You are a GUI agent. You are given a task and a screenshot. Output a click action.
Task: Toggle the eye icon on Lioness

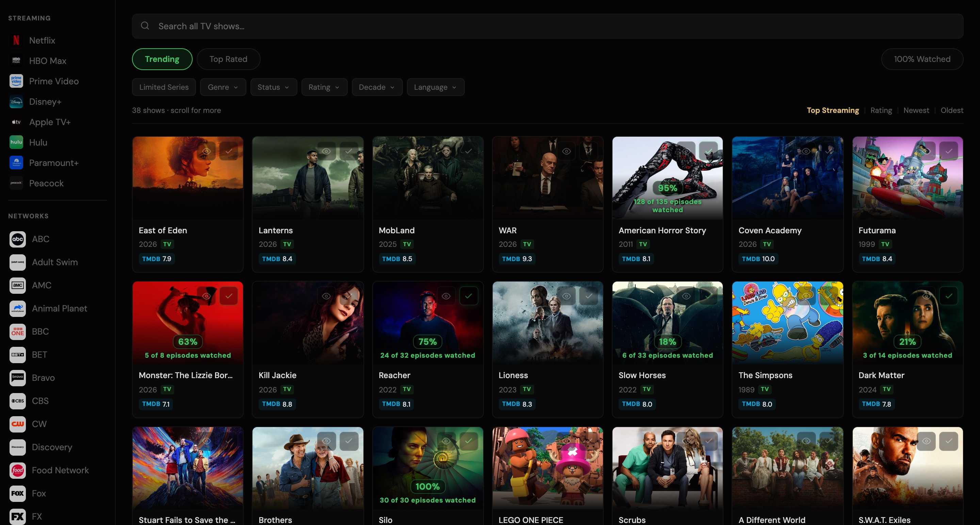[x=567, y=296]
